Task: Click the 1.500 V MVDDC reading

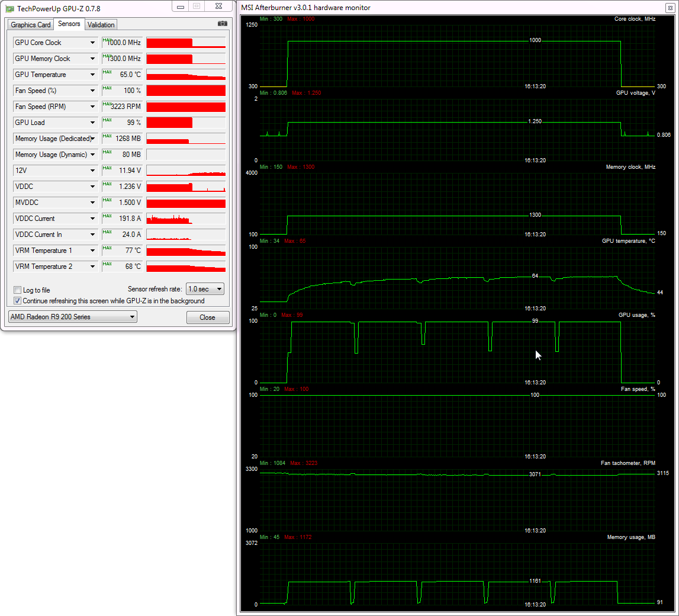Action: click(x=122, y=203)
